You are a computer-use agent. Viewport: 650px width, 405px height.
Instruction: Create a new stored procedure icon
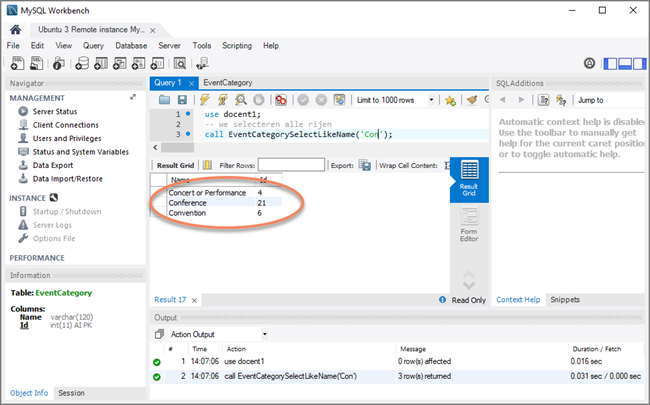pyautogui.click(x=138, y=63)
